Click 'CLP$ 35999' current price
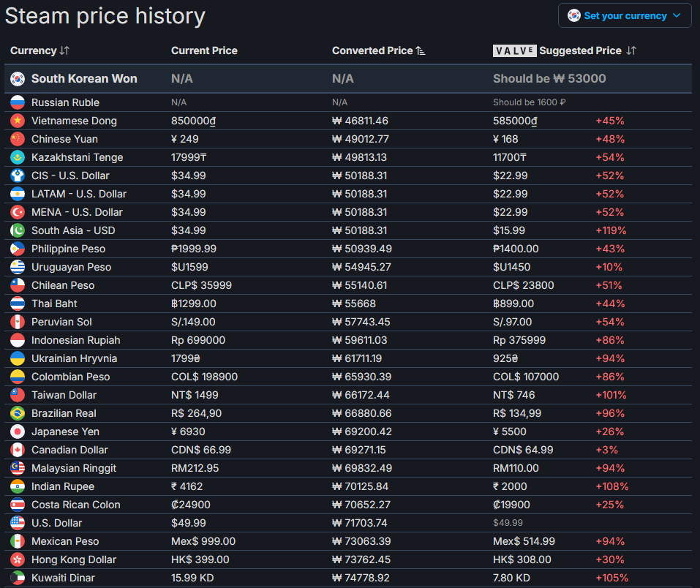 point(201,285)
